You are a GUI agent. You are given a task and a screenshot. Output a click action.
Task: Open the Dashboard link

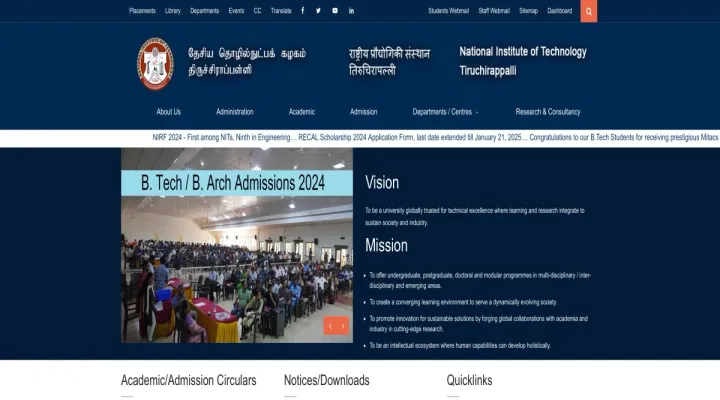tap(560, 11)
